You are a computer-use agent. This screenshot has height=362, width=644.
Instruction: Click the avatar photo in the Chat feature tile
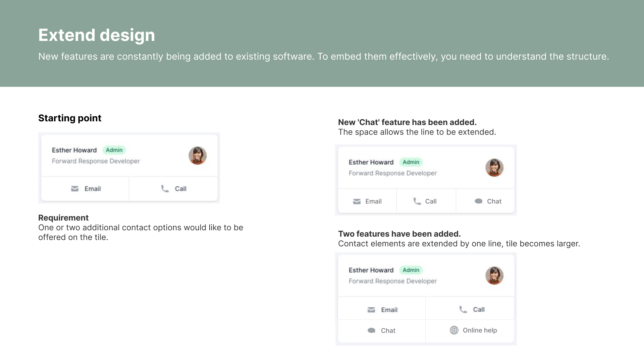(494, 168)
